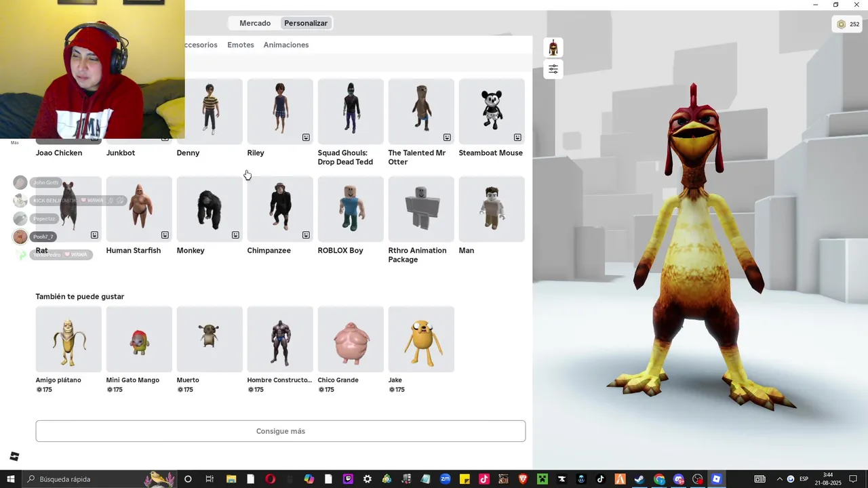Choose the Human Starfish avatar

click(x=139, y=209)
